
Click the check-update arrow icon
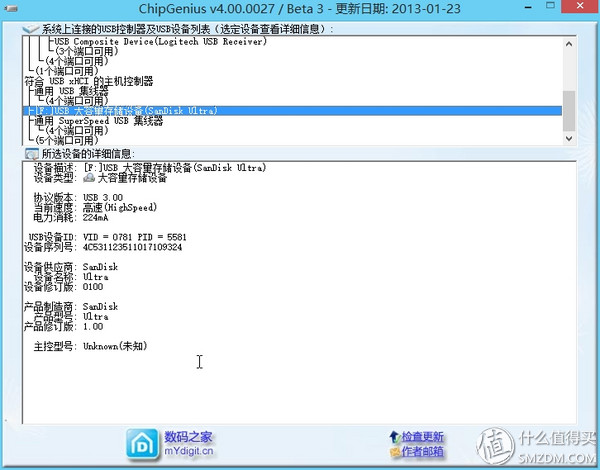coord(395,437)
